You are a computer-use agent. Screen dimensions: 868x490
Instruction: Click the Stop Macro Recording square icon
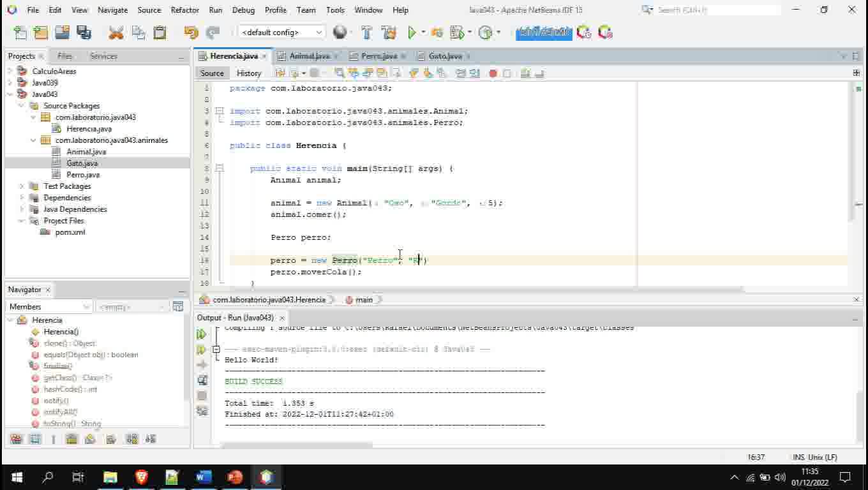[507, 73]
